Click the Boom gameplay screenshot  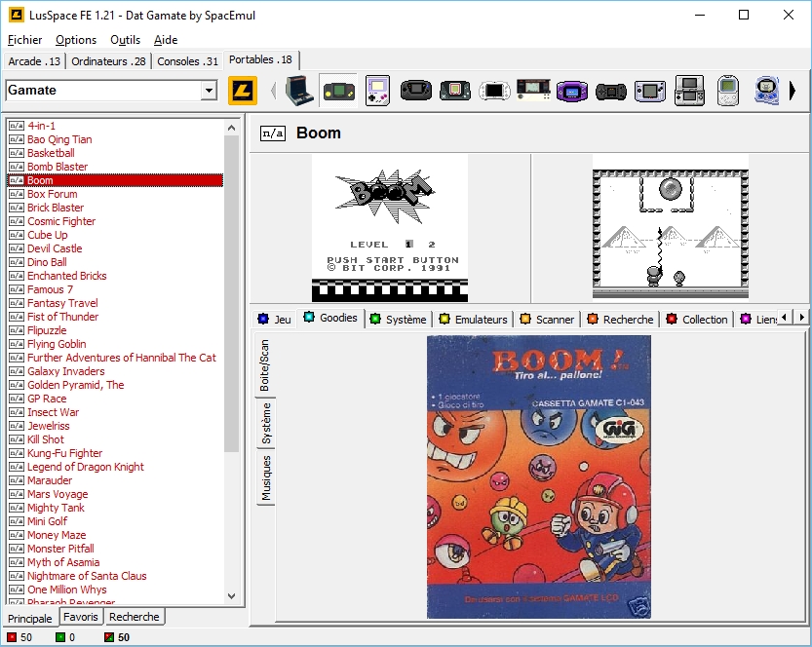670,228
